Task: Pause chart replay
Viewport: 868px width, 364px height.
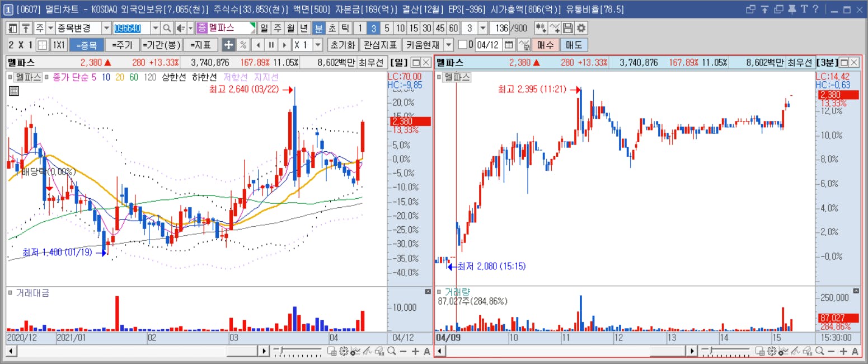Action: point(271,45)
